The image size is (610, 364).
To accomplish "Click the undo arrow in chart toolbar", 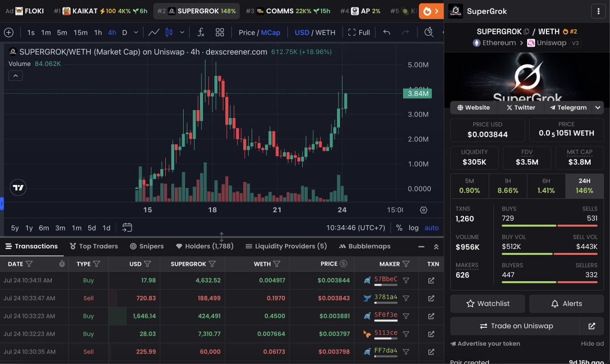I will [386, 32].
